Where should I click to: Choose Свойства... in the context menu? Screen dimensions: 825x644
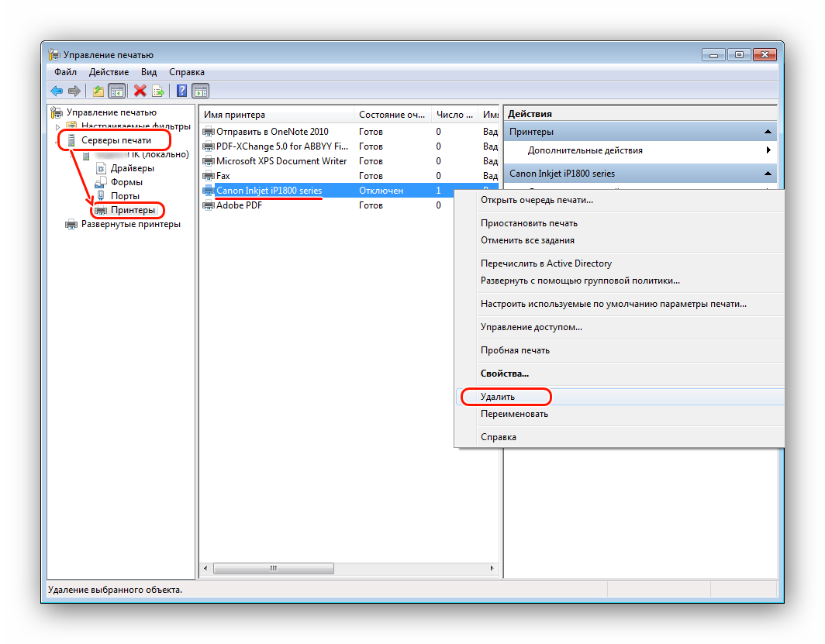(504, 374)
